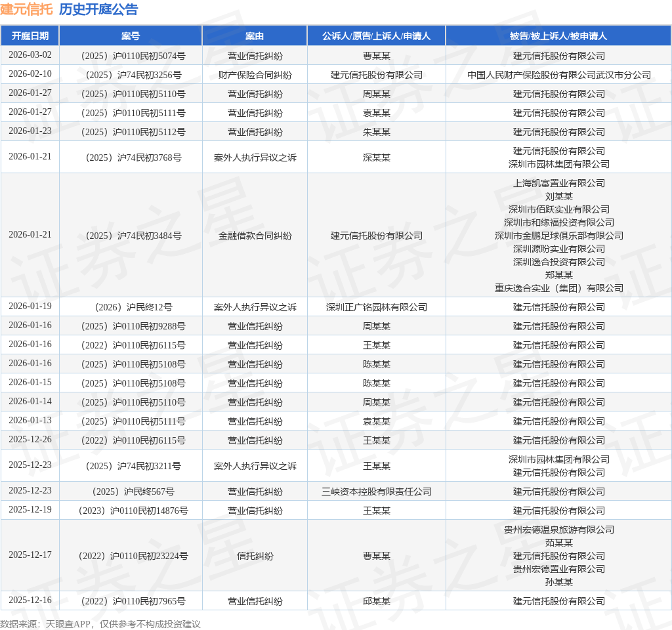The height and width of the screenshot is (630, 672).
Task: Select case number (2025)沪0110民初5074号
Action: coord(133,56)
